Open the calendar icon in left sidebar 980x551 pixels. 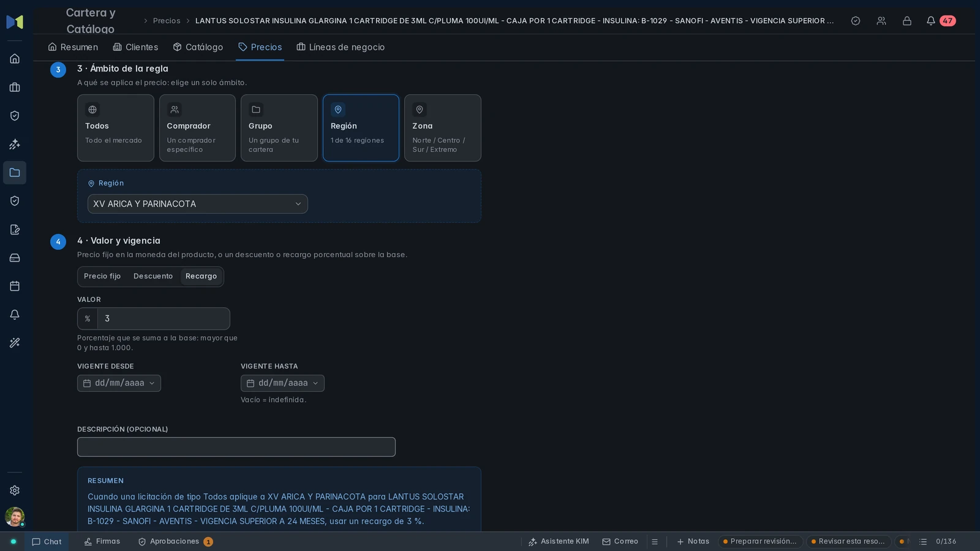coord(15,286)
